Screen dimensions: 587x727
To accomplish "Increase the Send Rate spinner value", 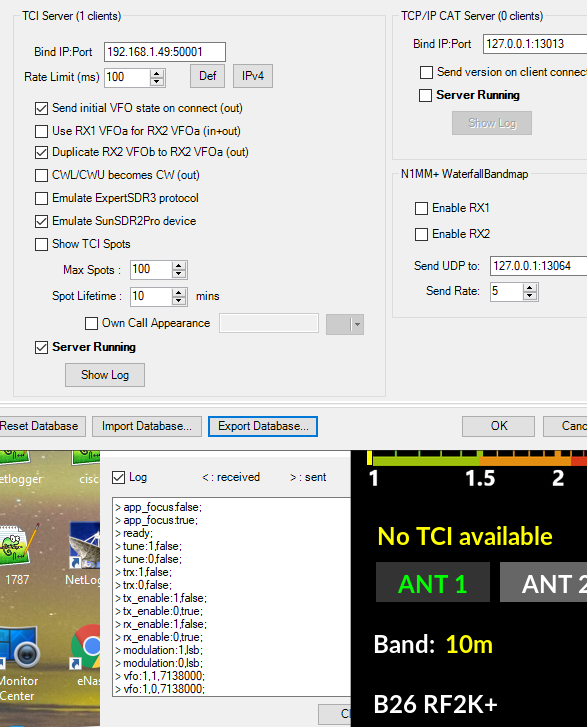I will tap(530, 288).
